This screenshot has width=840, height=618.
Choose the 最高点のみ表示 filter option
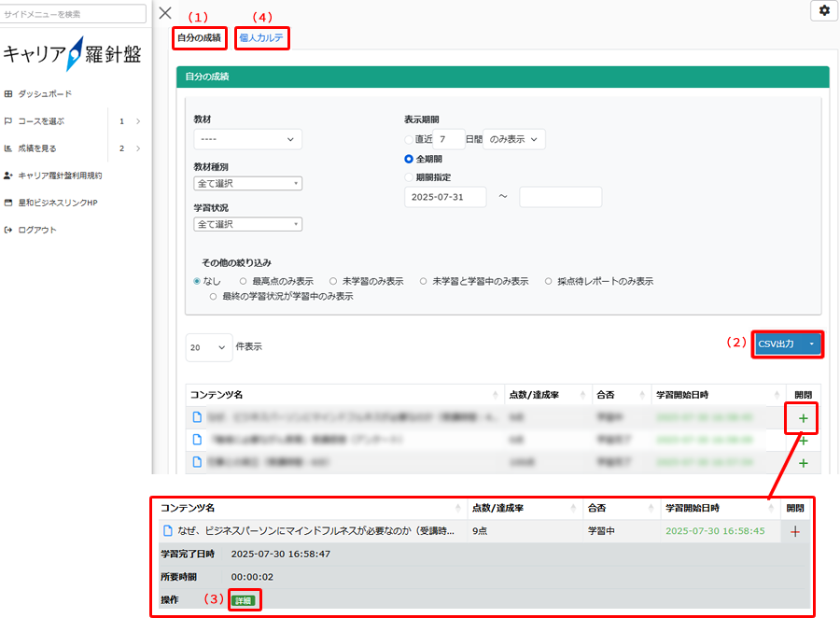[x=244, y=281]
